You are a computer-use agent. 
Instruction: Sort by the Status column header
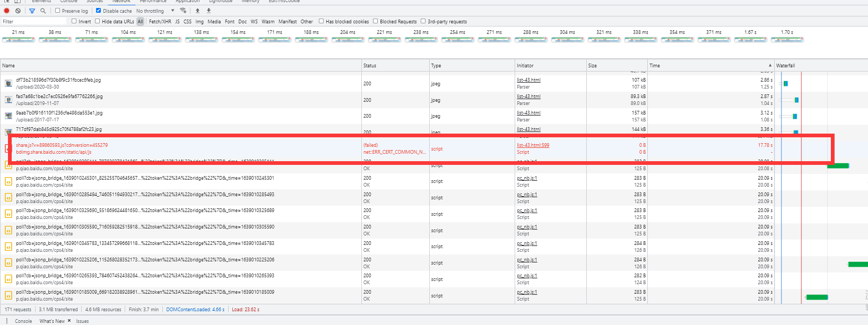[x=370, y=66]
